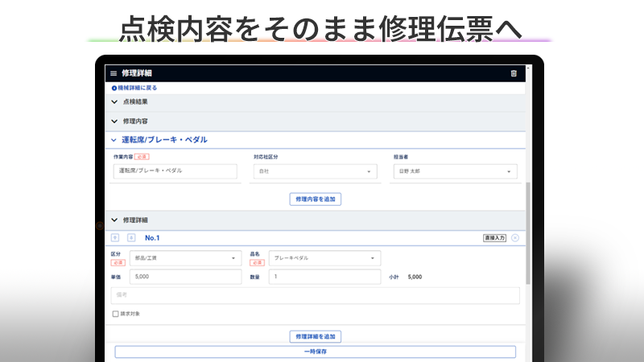Viewport: 644px width, 362px height.
Task: Move item No.1 up with arrow icon
Action: click(x=114, y=238)
